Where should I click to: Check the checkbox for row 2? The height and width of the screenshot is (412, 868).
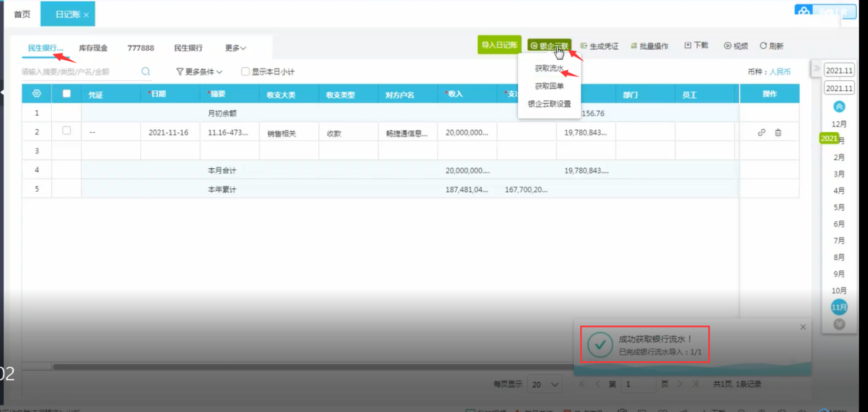pyautogui.click(x=67, y=130)
